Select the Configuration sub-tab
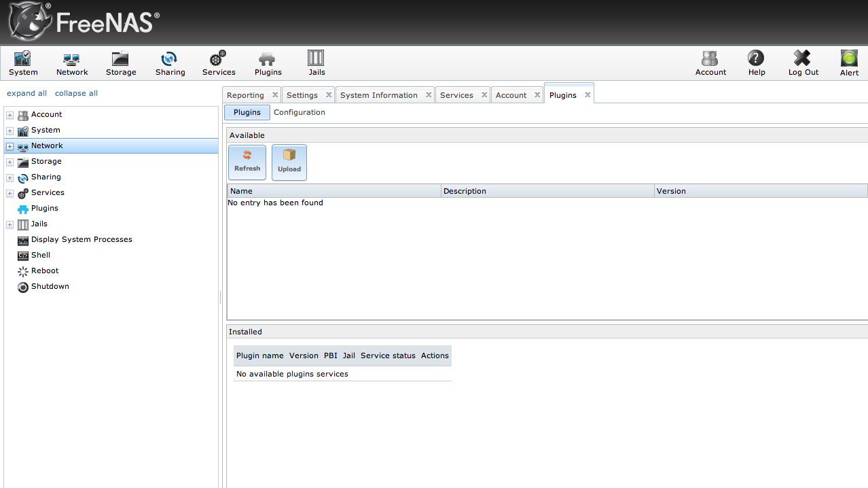Image resolution: width=868 pixels, height=488 pixels. 300,112
